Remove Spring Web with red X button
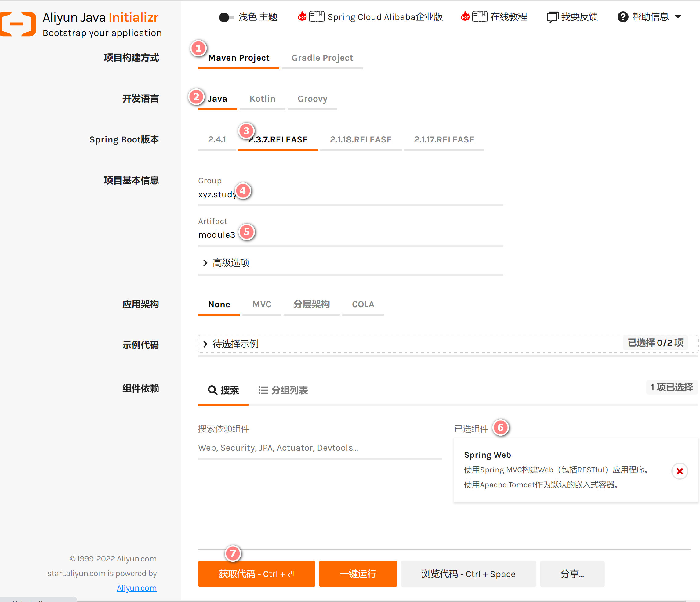The height and width of the screenshot is (602, 700). (x=680, y=471)
